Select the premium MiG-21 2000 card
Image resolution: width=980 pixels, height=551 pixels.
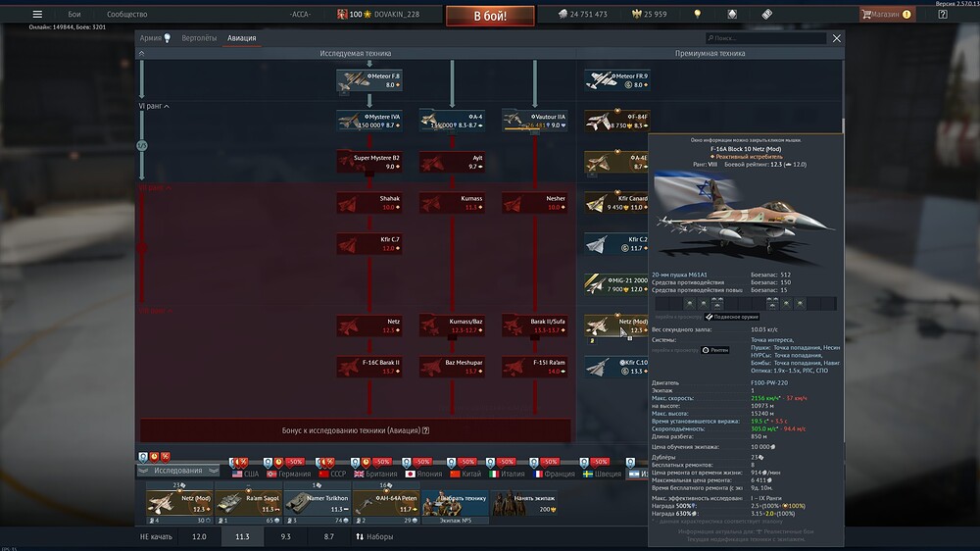click(x=616, y=284)
